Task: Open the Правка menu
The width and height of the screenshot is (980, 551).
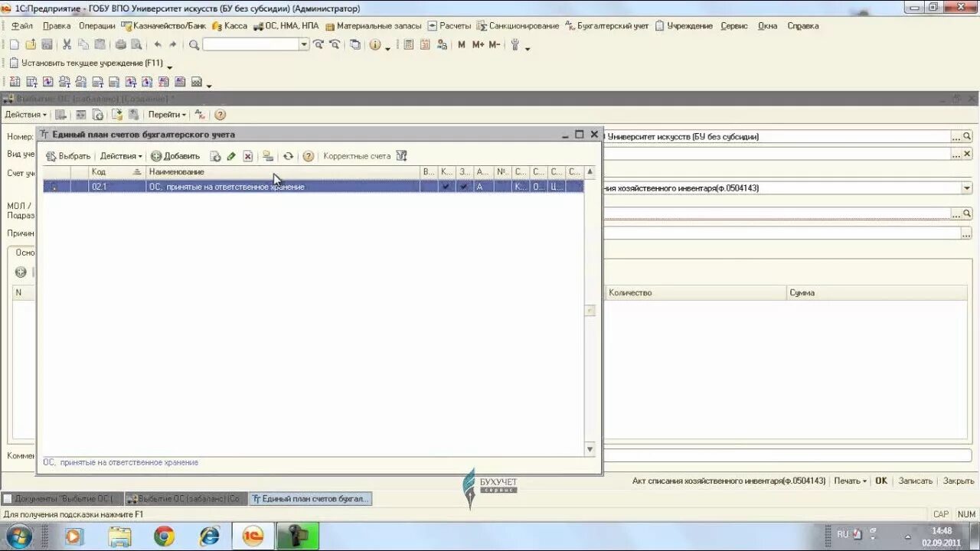Action: pos(57,26)
